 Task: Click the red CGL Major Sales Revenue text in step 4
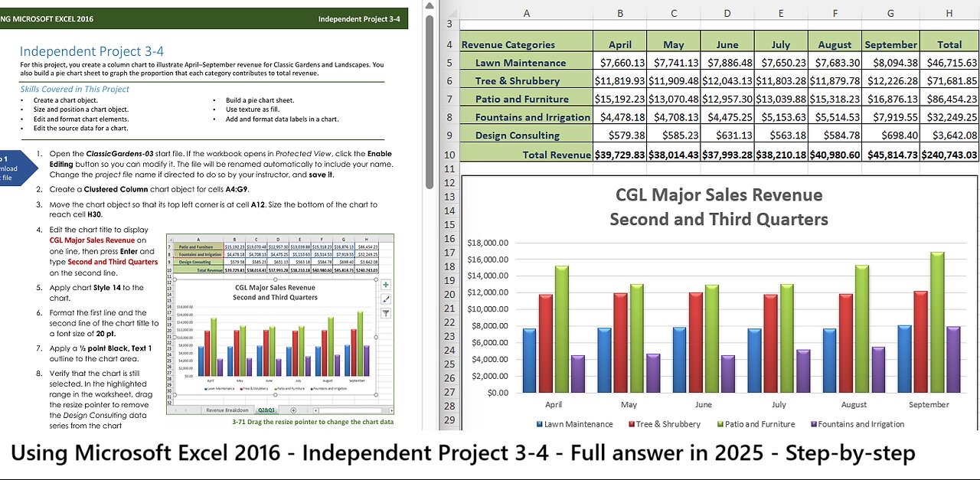[x=93, y=240]
